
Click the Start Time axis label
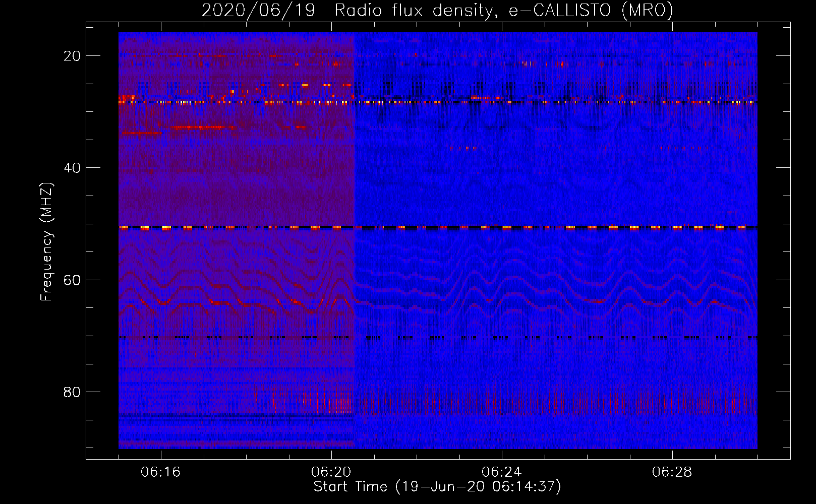(x=437, y=487)
